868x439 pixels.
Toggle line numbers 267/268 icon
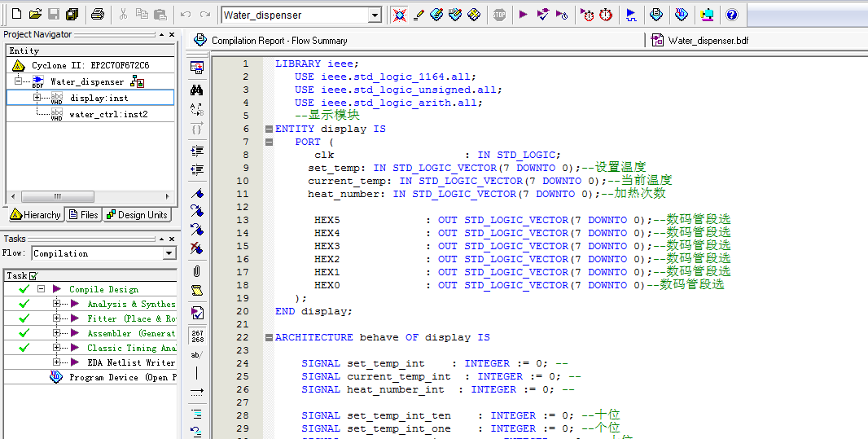(196, 336)
